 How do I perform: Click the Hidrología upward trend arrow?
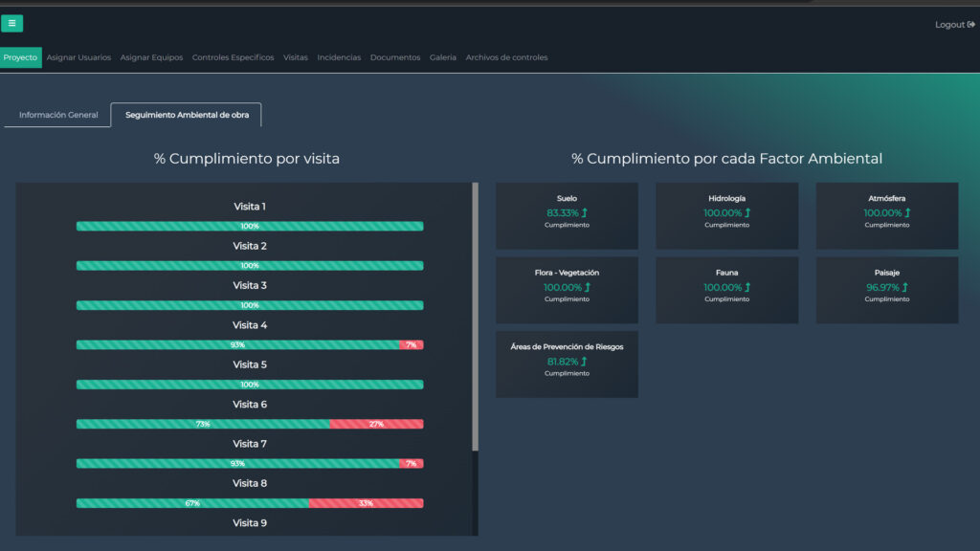pyautogui.click(x=747, y=213)
